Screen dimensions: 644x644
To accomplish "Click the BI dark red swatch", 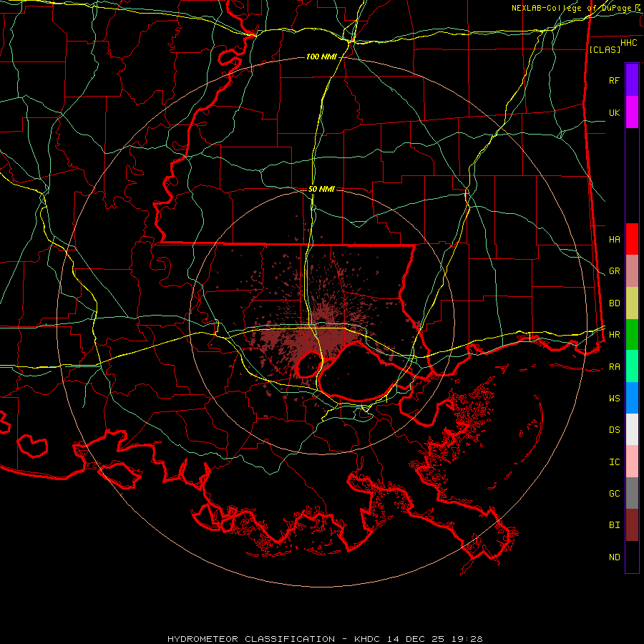I will [632, 525].
